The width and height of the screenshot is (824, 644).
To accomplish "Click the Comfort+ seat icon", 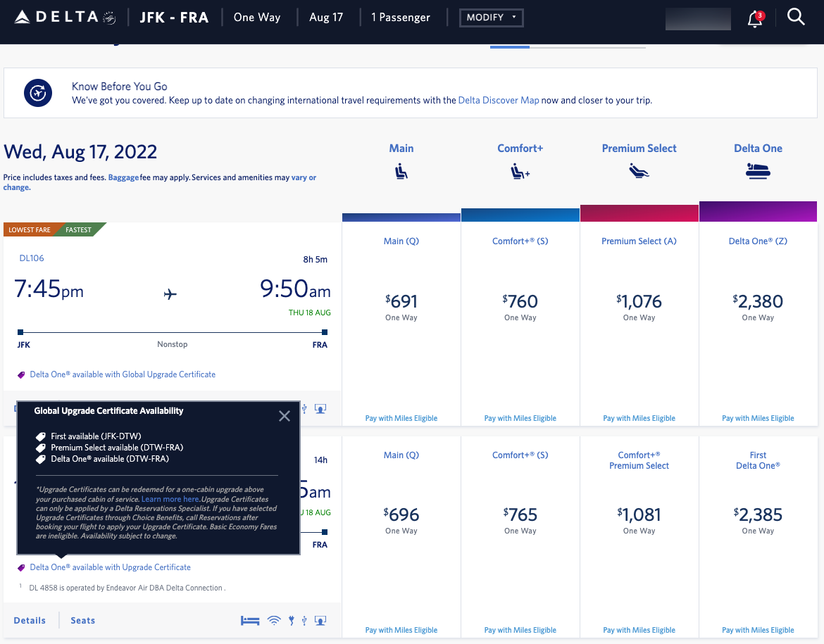I will point(520,170).
